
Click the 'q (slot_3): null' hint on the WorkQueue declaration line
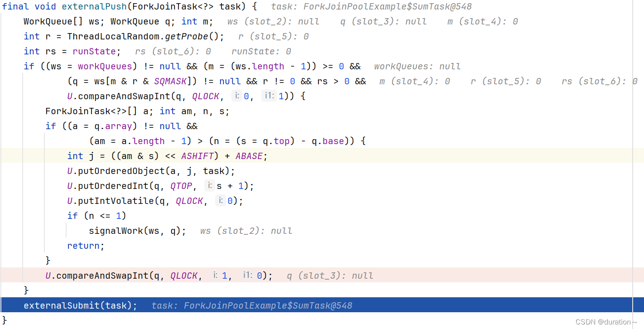coord(383,21)
